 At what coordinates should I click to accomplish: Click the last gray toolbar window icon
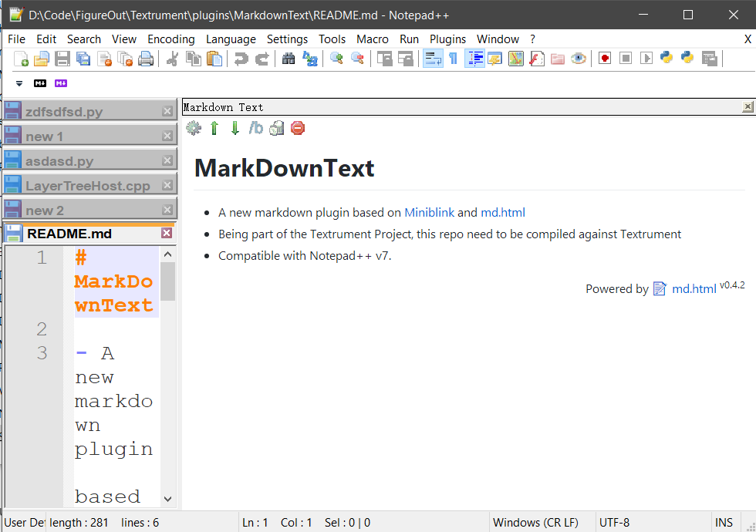click(709, 59)
